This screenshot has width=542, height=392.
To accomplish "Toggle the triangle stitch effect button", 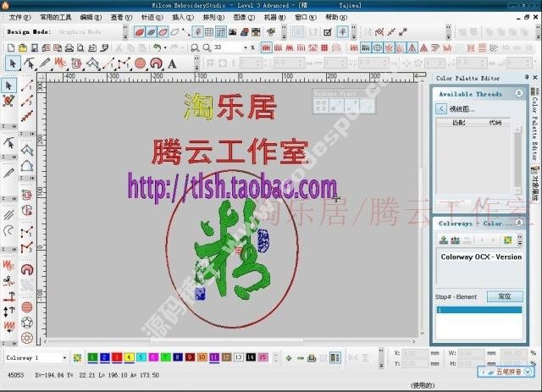I will pos(412,47).
